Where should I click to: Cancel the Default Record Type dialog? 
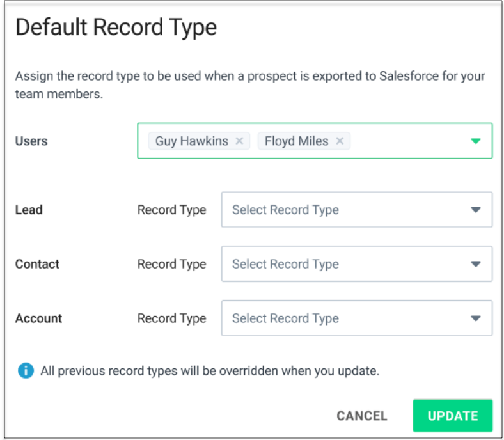click(x=362, y=416)
